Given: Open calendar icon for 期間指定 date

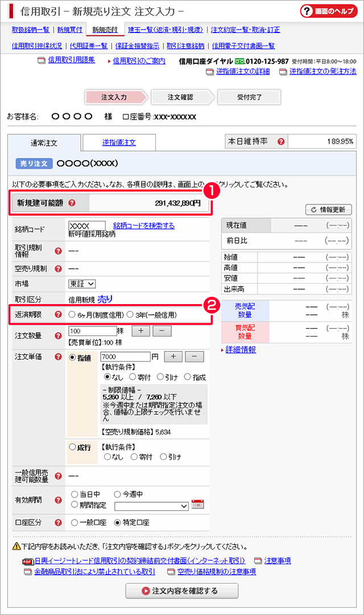Looking at the screenshot, I should point(197,504).
